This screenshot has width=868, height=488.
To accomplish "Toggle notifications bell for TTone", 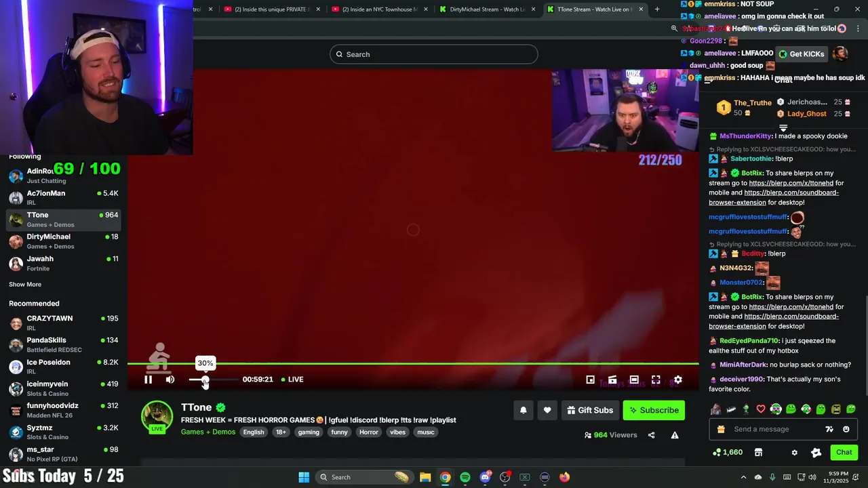I will (524, 410).
